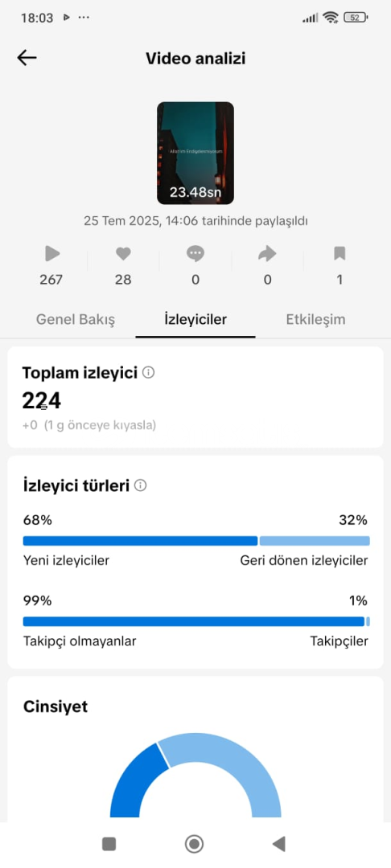Tap the Android home circle button

pyautogui.click(x=195, y=844)
